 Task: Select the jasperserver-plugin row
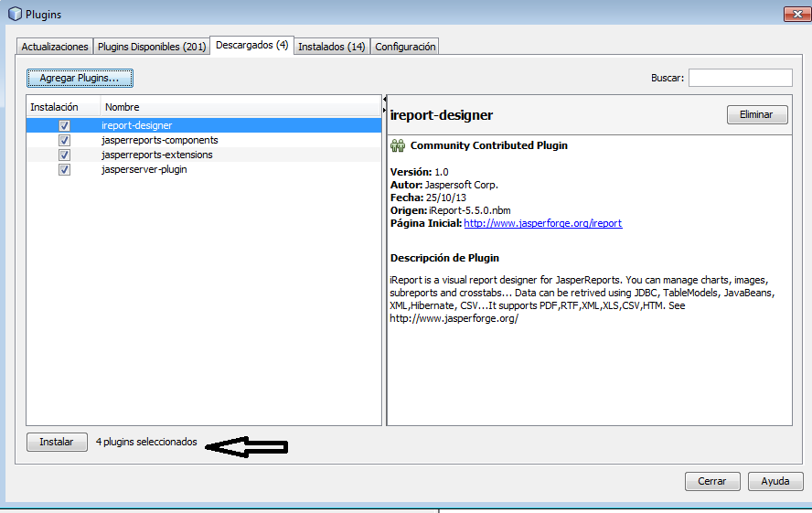(x=204, y=169)
